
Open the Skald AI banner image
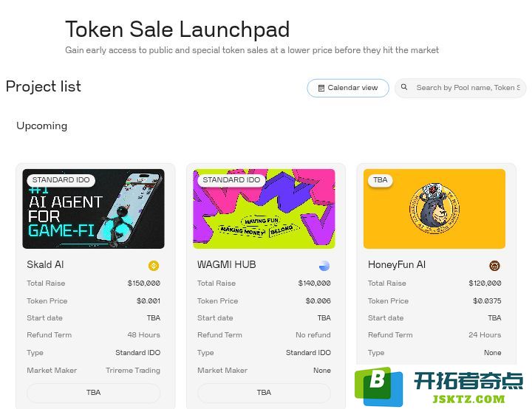coord(93,209)
